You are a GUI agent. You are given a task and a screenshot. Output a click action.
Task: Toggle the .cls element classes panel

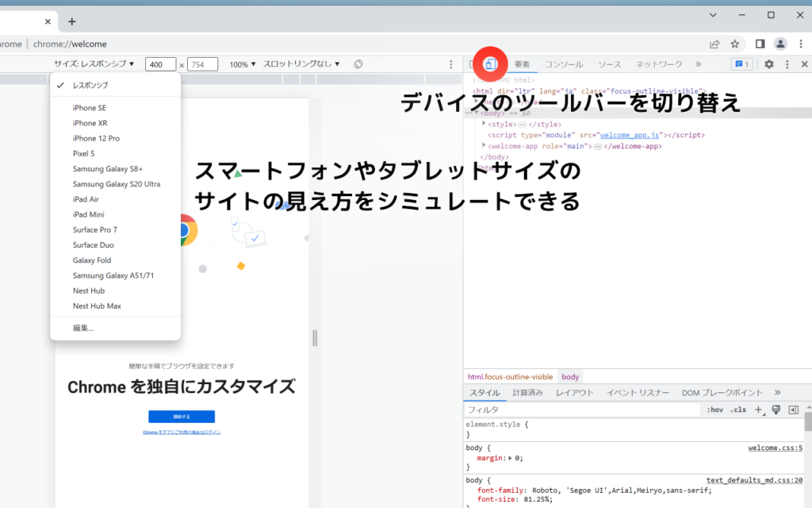[x=738, y=410]
